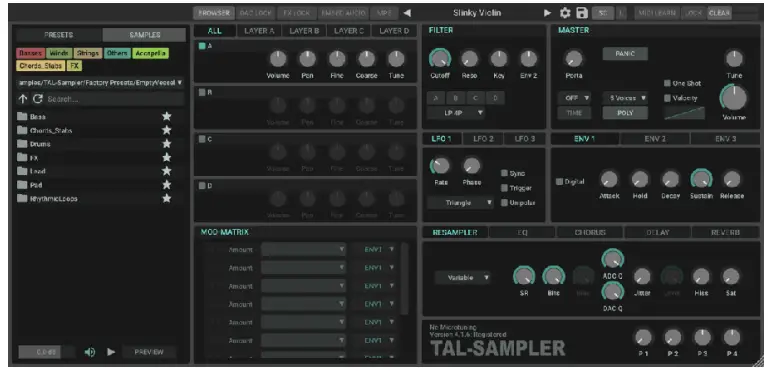Switch to the ENV 2 tab
Image resolution: width=769 pixels, height=371 pixels.
pyautogui.click(x=655, y=139)
